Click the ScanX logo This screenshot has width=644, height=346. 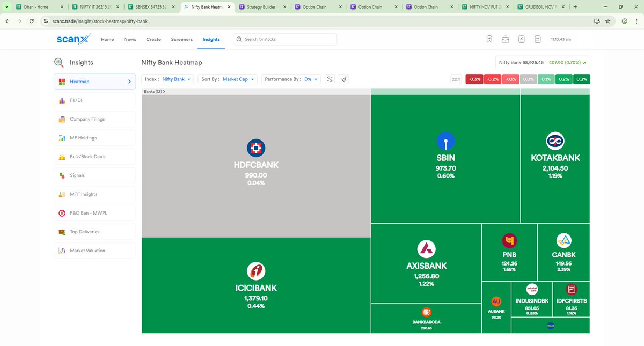click(x=74, y=39)
